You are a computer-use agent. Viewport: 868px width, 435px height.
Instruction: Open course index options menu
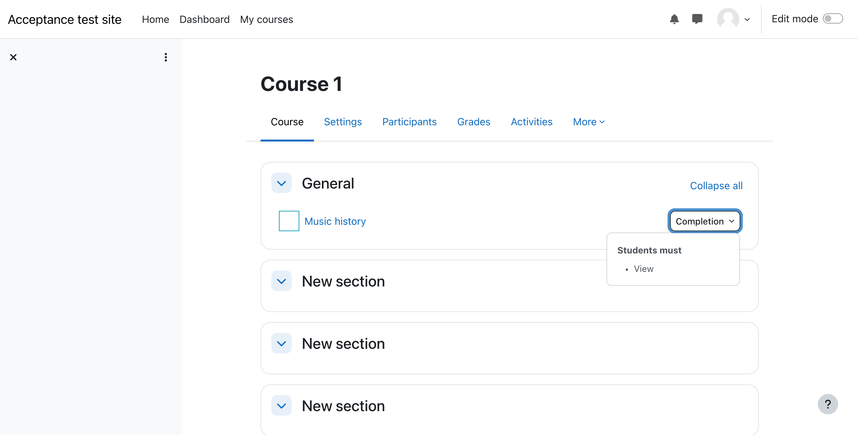166,57
